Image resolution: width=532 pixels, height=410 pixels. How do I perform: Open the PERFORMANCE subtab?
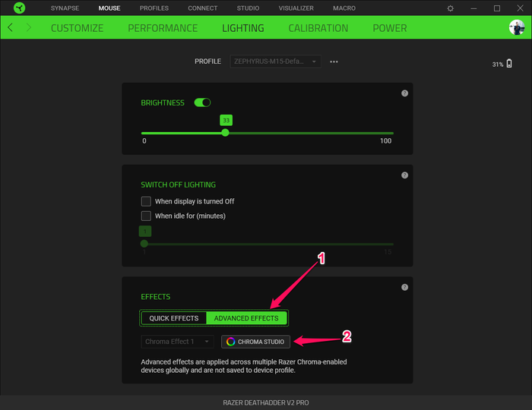163,28
